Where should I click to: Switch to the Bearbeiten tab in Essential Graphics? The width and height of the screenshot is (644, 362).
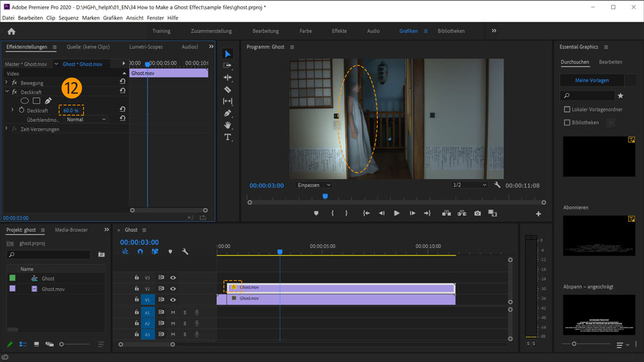(x=610, y=62)
